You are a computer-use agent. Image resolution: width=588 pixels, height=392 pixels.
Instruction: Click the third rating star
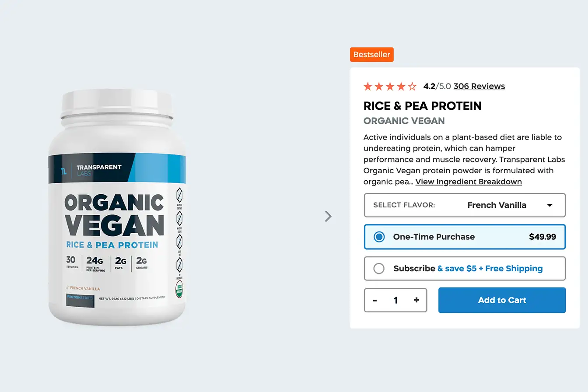point(390,86)
